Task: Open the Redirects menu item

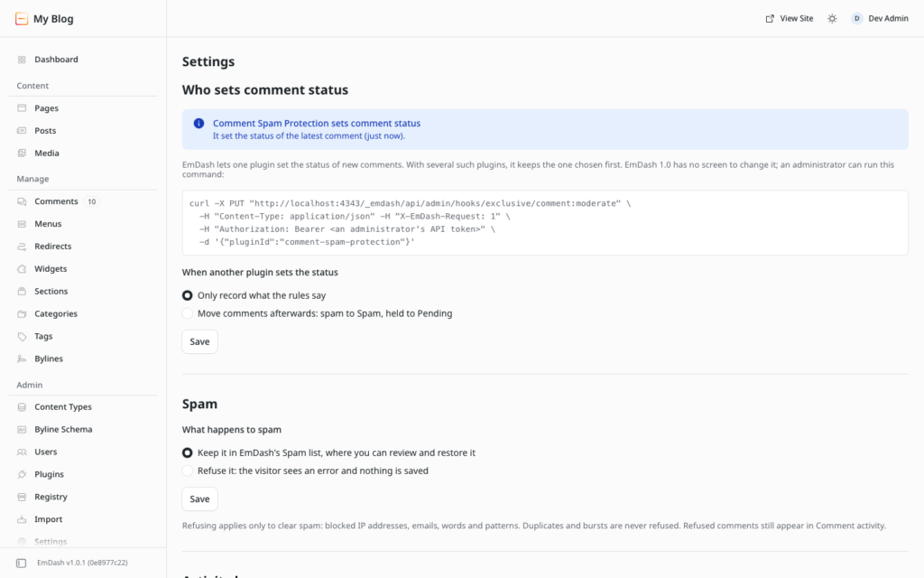Action: pyautogui.click(x=83, y=246)
